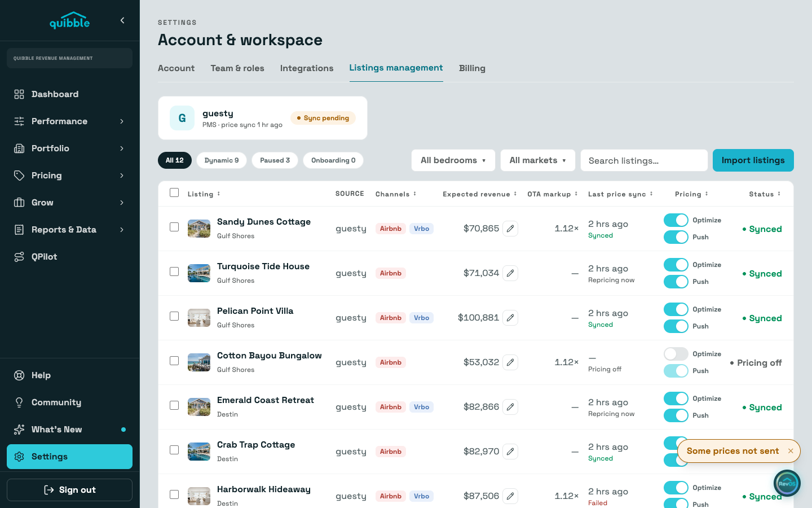Click the Portfolio building icon
Image resolution: width=812 pixels, height=508 pixels.
[19, 148]
